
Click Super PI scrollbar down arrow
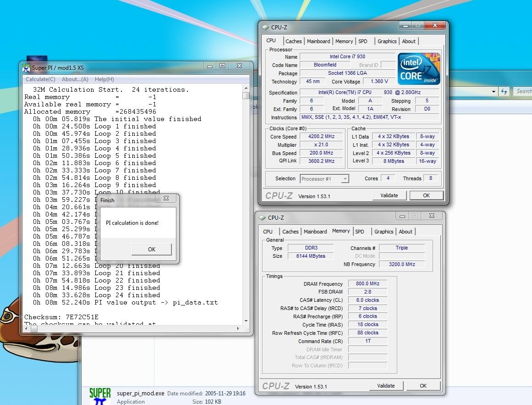coord(246,321)
